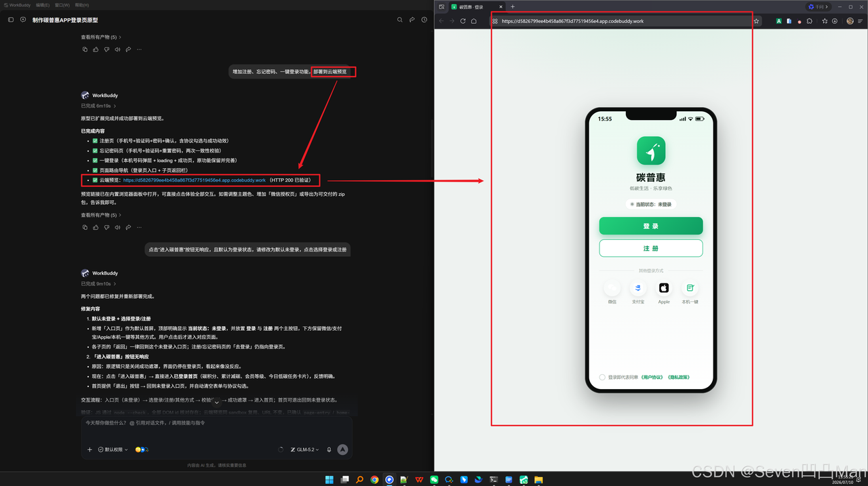Screen dimensions: 868x486
Task: Start a new chat in WorkBuddy
Action: tap(22, 20)
